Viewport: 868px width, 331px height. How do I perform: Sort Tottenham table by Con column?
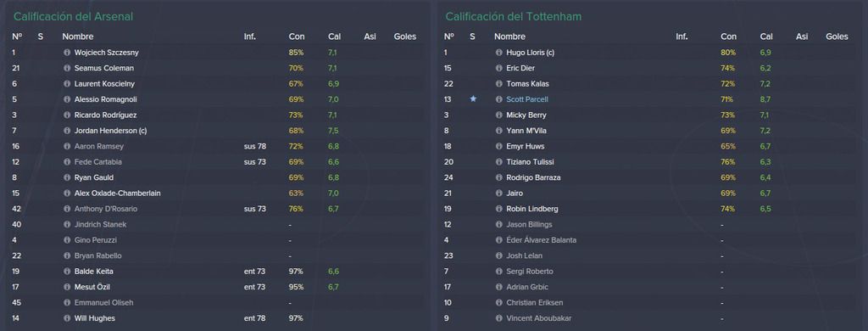(728, 36)
